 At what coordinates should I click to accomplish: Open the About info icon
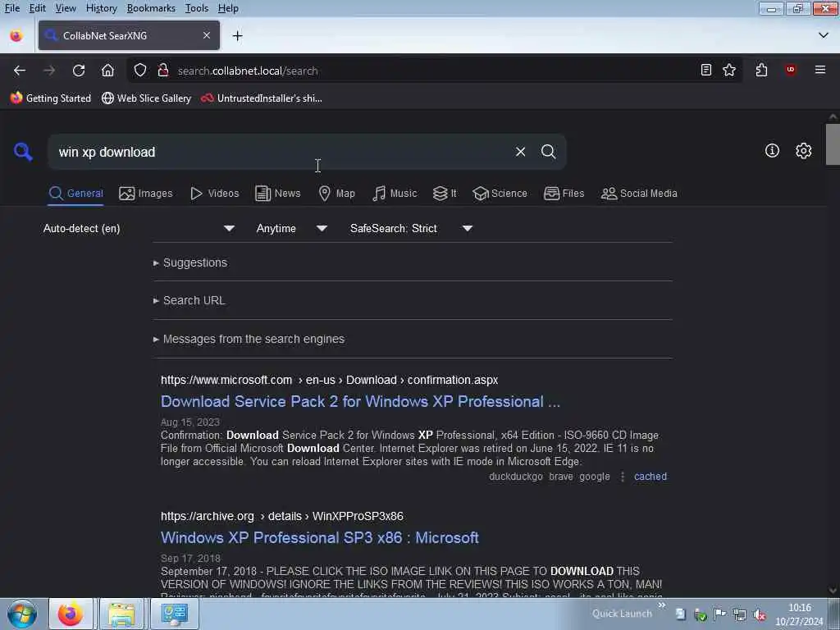click(772, 151)
